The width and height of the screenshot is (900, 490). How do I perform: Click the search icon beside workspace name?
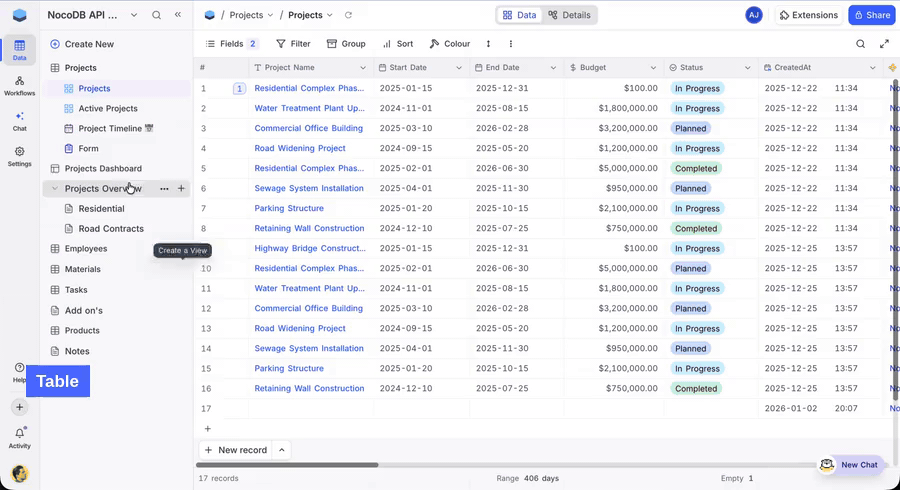(x=156, y=15)
